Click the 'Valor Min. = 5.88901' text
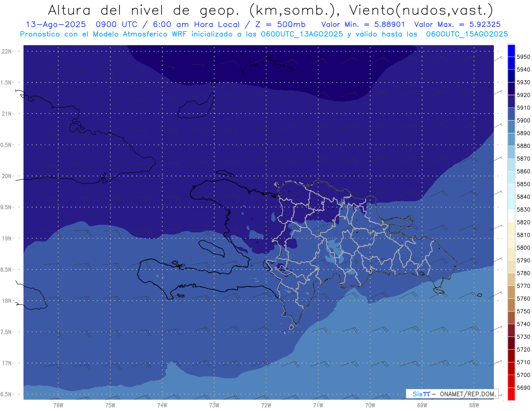The width and height of the screenshot is (532, 411). (363, 24)
